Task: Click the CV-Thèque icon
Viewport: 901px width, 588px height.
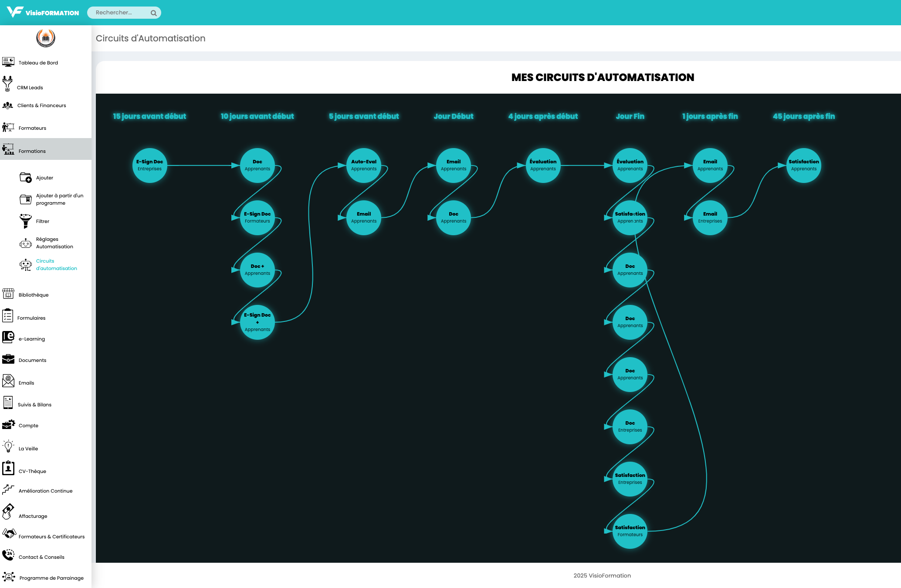Action: coord(8,468)
